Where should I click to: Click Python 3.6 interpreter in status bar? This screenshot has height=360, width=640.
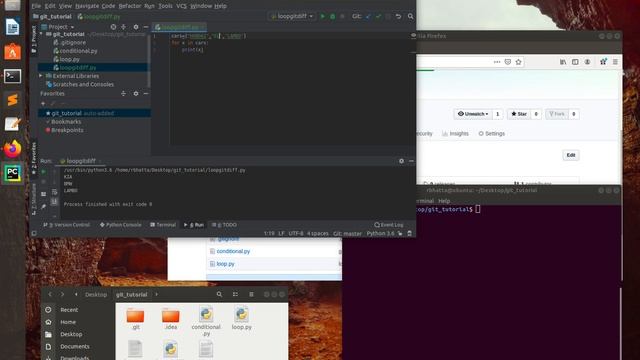point(380,233)
